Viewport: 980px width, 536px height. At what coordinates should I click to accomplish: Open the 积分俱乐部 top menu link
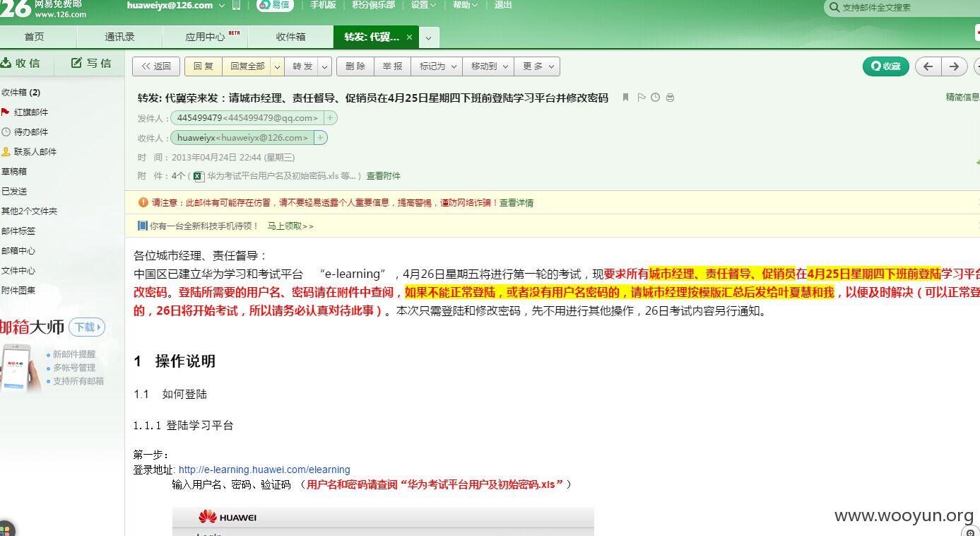coord(374,5)
